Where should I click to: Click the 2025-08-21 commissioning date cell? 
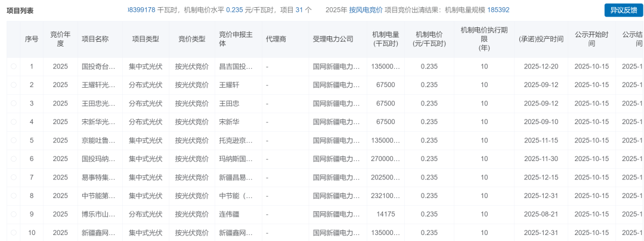(541, 214)
